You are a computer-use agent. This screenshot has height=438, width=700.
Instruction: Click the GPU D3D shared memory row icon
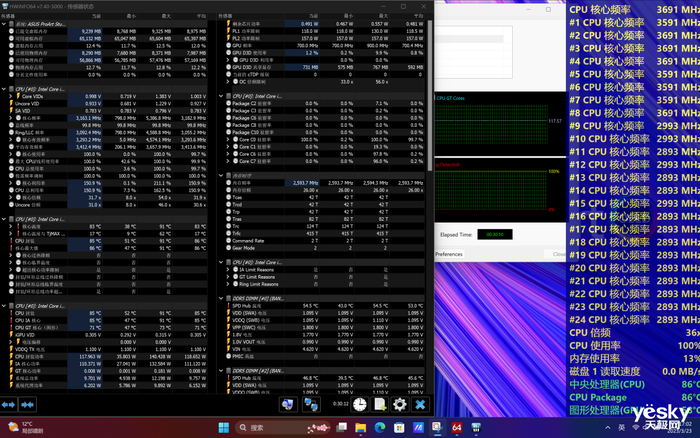pyautogui.click(x=228, y=67)
